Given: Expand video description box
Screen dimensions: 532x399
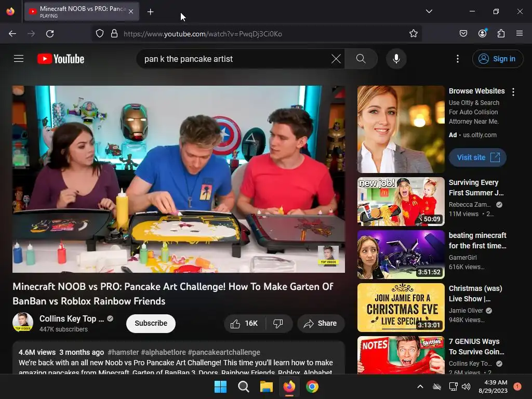Looking at the screenshot, I should (179, 358).
